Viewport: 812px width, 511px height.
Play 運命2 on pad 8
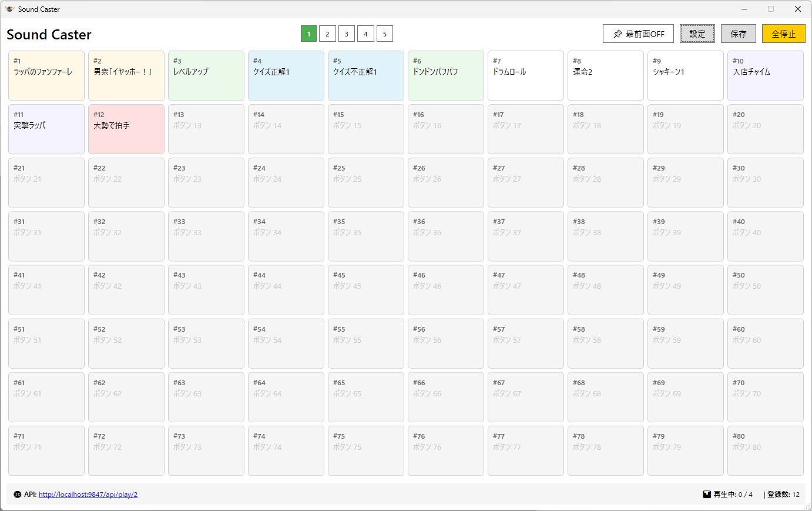pyautogui.click(x=605, y=75)
